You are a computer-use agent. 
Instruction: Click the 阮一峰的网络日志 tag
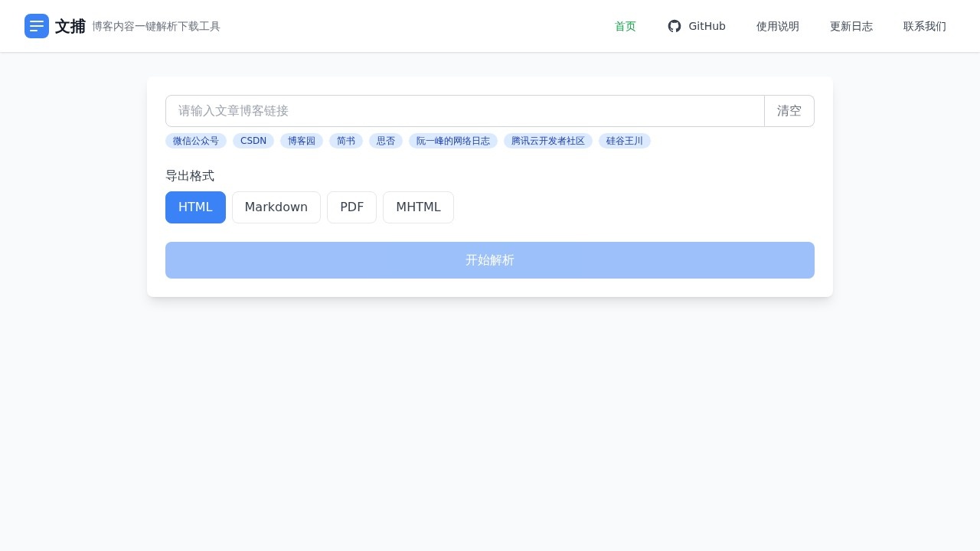(x=453, y=141)
